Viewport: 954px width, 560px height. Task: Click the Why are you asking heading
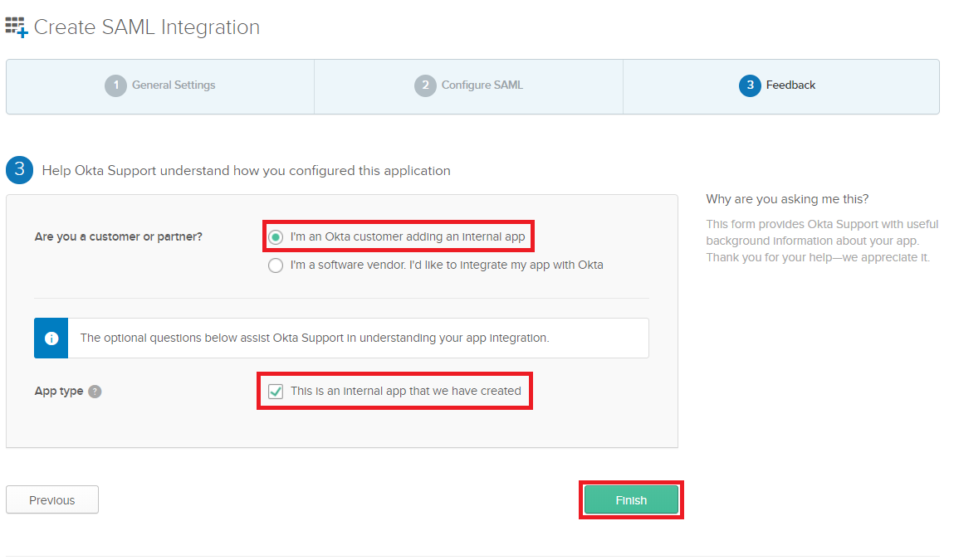point(787,199)
